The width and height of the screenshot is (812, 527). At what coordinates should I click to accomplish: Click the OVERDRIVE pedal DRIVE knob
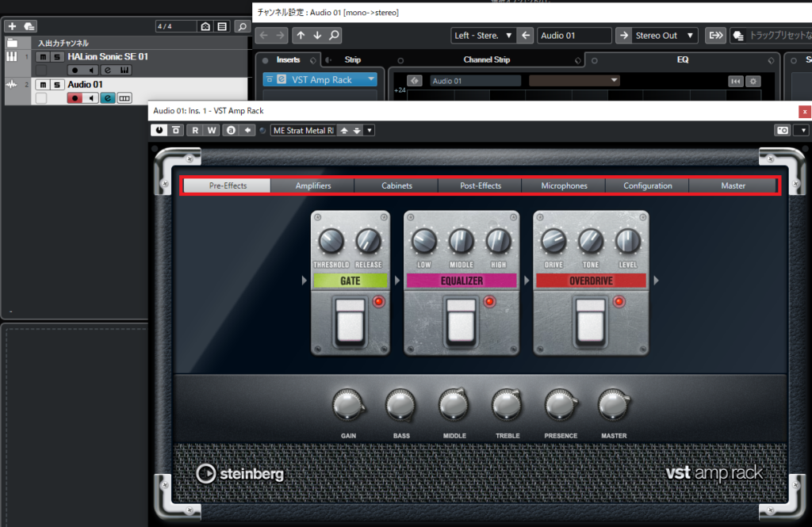(553, 241)
